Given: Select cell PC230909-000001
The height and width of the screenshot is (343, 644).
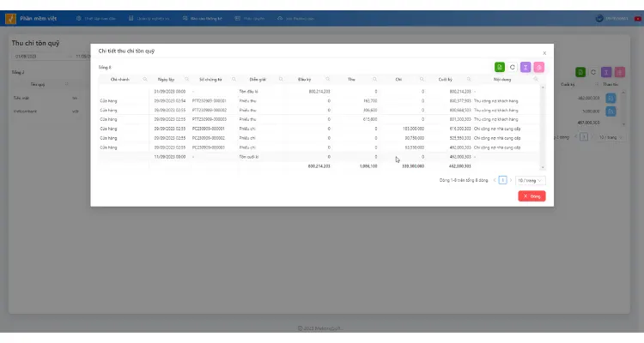Looking at the screenshot, I should (209, 129).
